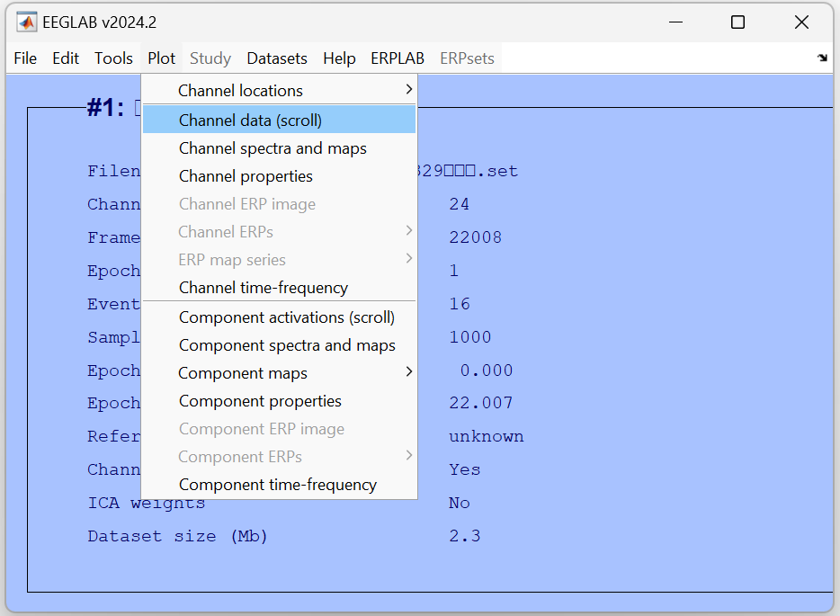This screenshot has height=616, width=840.
Task: Expand the Channel locations submenu
Action: [279, 91]
